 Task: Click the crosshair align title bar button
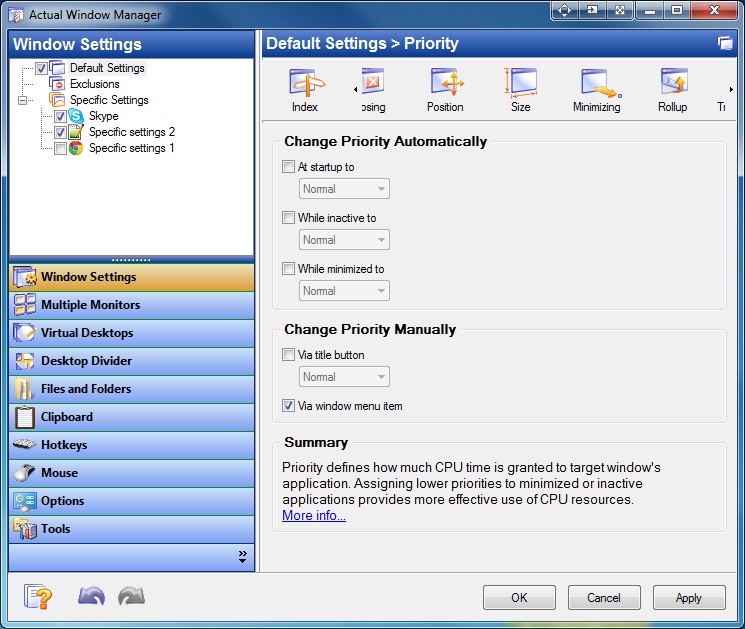point(564,10)
